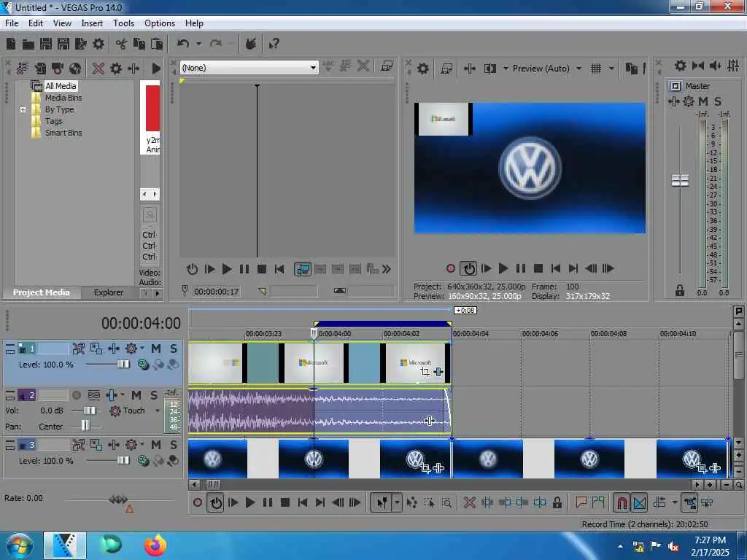This screenshot has height=560, width=747.
Task: Open track 1 Event Pan/Crop icon
Action: (x=425, y=371)
